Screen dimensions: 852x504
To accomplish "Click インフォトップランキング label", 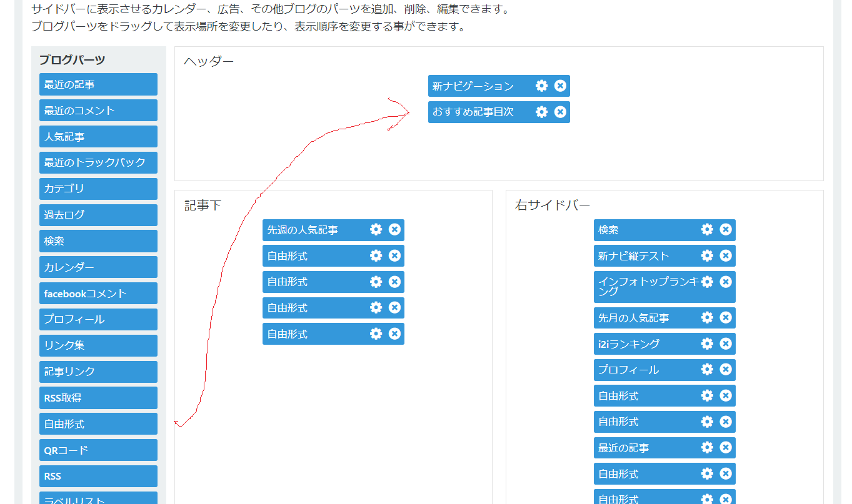I will tap(649, 286).
